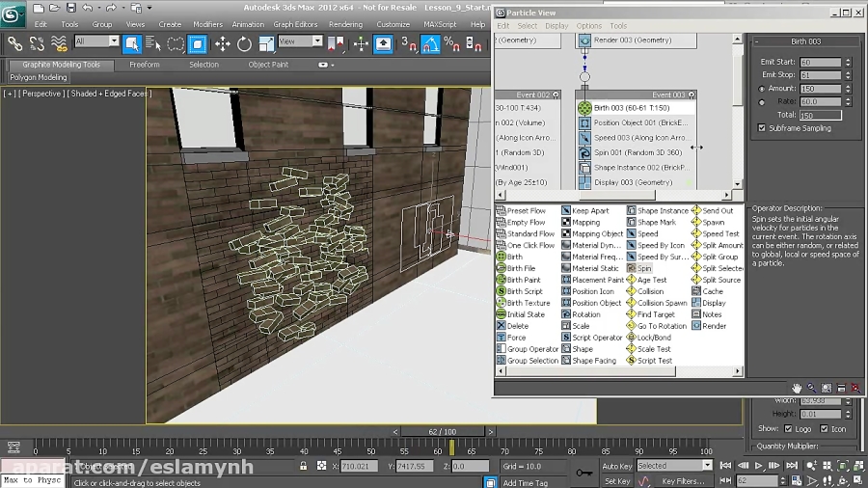Toggle the Show Icon checkbox
Viewport: 868px width, 488px height.
pyautogui.click(x=825, y=429)
